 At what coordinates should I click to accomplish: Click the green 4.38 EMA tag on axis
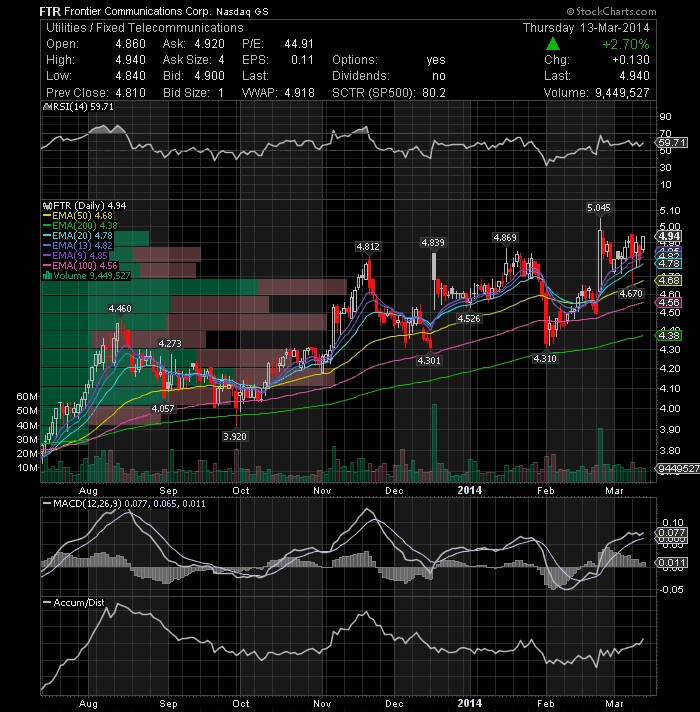tap(668, 336)
